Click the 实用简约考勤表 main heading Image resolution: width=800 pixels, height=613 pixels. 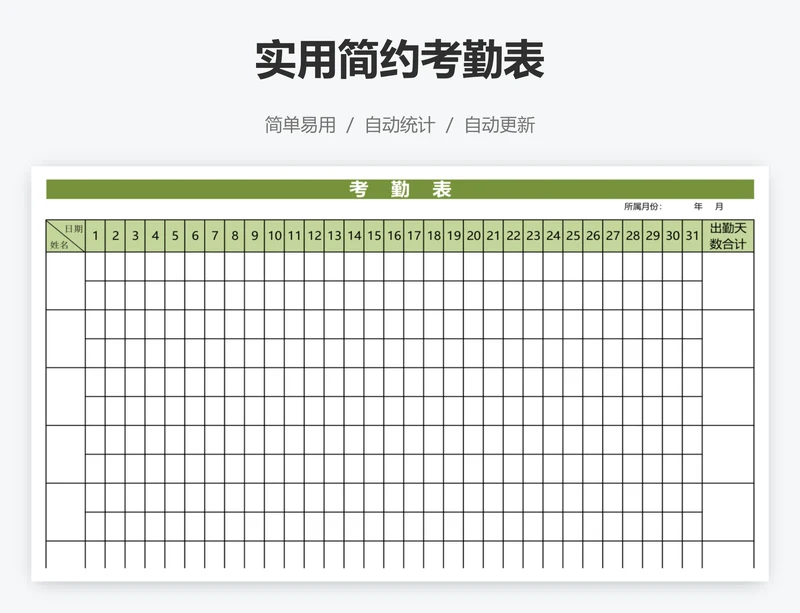pyautogui.click(x=400, y=60)
